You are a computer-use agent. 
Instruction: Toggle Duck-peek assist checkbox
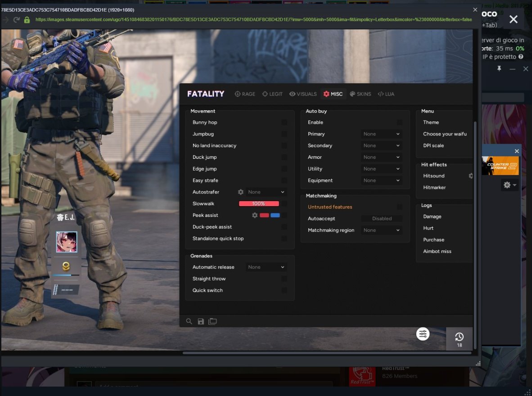click(284, 227)
